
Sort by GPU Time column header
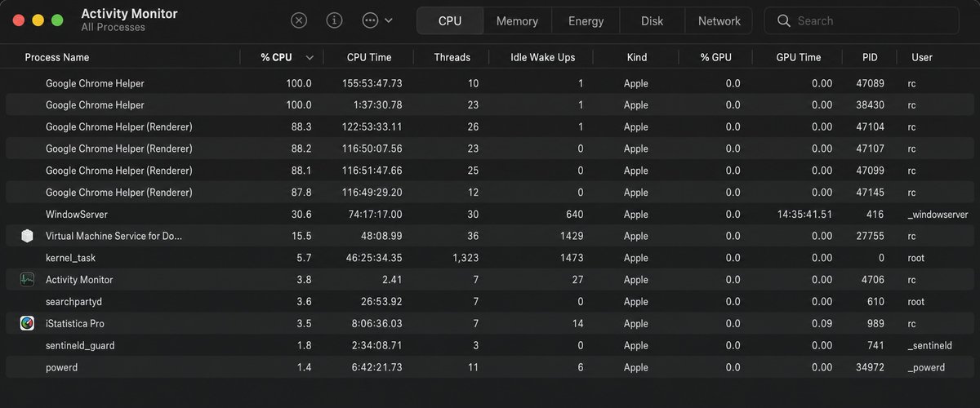pyautogui.click(x=799, y=57)
